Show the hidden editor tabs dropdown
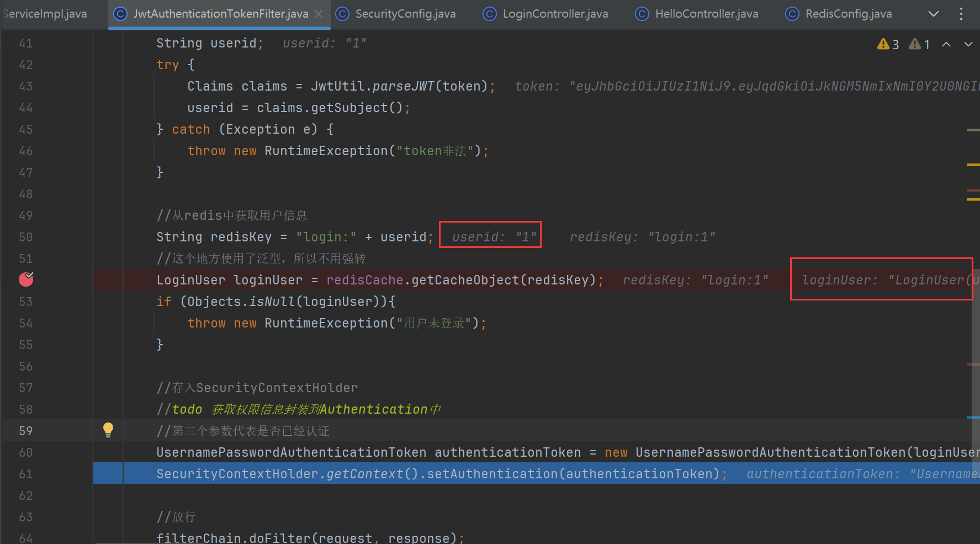The width and height of the screenshot is (980, 544). click(x=934, y=14)
